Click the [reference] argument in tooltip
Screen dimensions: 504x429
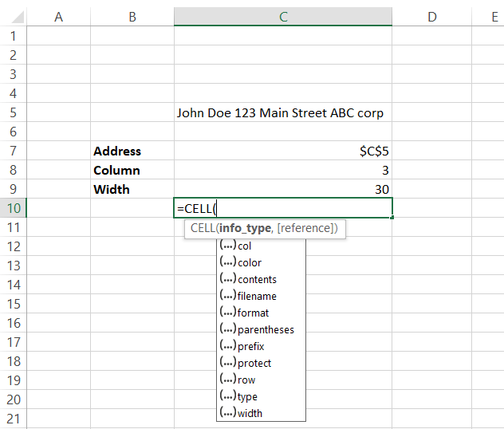point(306,229)
